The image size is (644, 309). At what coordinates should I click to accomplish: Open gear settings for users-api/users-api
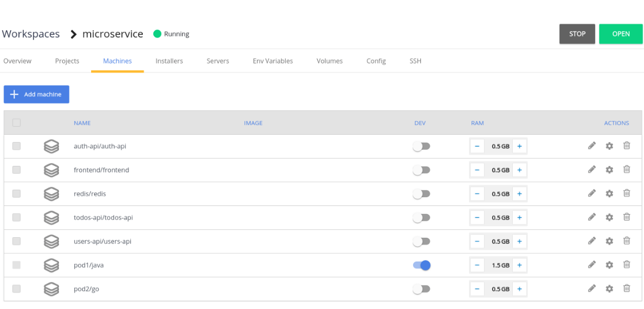point(609,241)
